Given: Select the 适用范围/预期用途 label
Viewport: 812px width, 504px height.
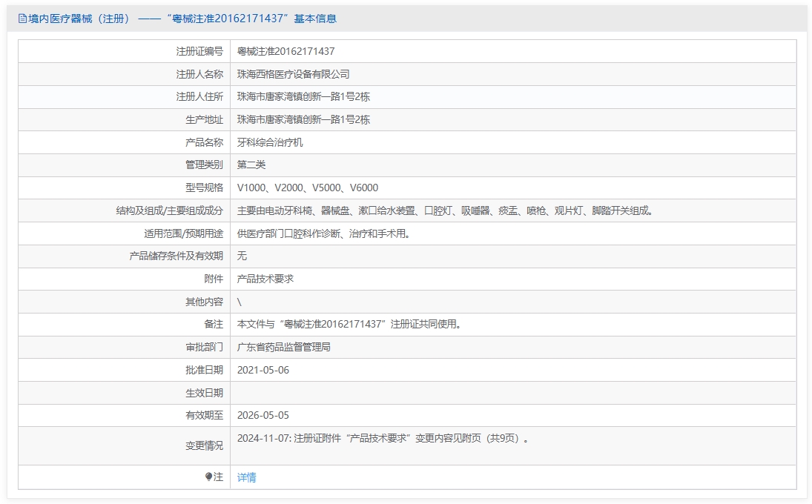Looking at the screenshot, I should [x=183, y=233].
